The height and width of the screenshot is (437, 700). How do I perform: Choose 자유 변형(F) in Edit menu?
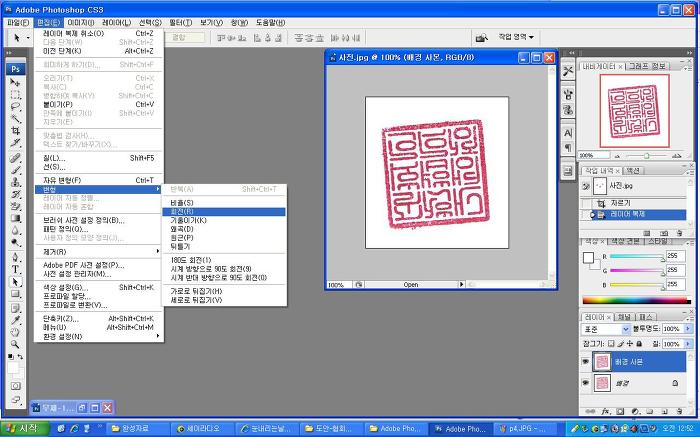(98, 180)
